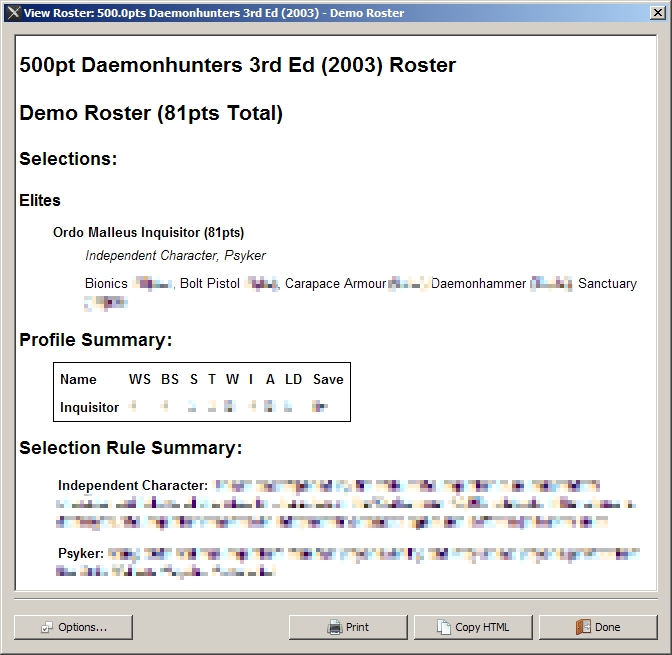
Task: Click the 'Sanctuary' psychic power text
Action: [607, 283]
